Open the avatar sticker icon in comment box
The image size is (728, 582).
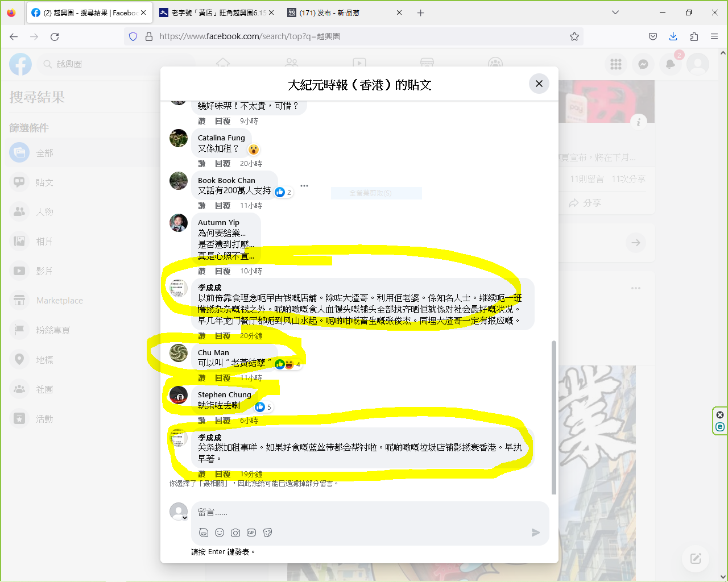pyautogui.click(x=204, y=533)
